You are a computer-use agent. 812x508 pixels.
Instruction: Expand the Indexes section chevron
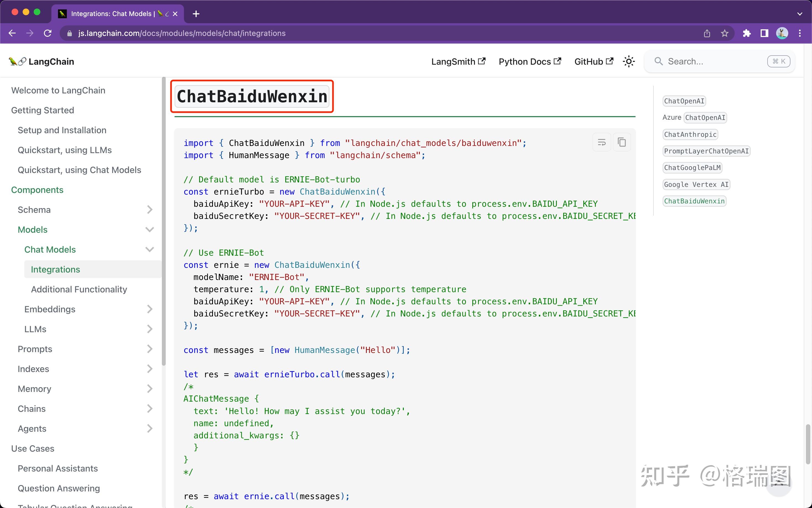click(x=150, y=369)
